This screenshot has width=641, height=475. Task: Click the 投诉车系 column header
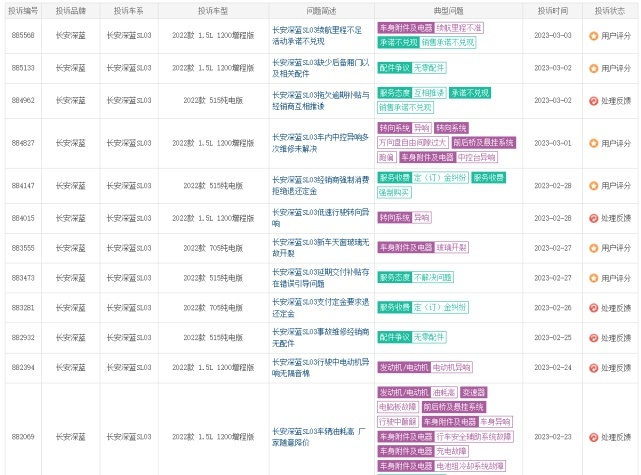(x=128, y=11)
